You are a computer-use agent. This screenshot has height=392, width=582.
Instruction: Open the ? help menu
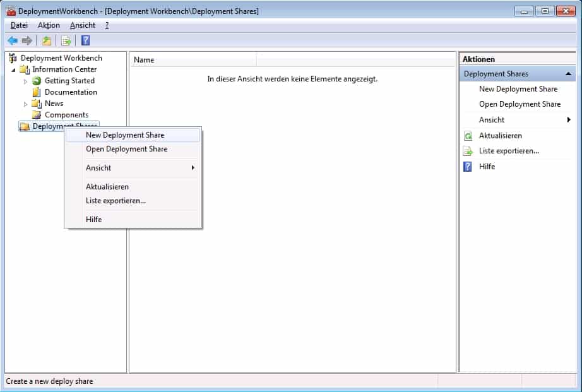107,25
